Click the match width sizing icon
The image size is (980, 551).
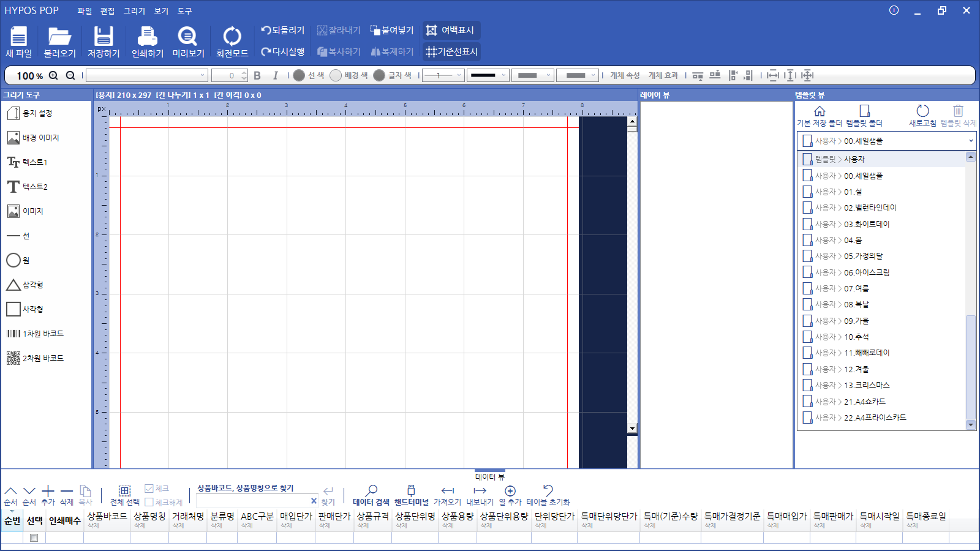773,75
